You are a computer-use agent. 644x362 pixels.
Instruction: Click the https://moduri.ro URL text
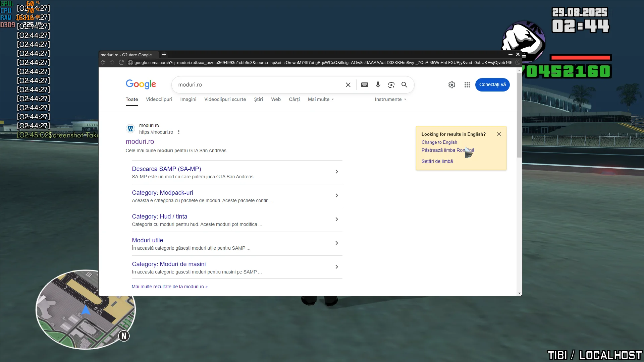point(156,132)
